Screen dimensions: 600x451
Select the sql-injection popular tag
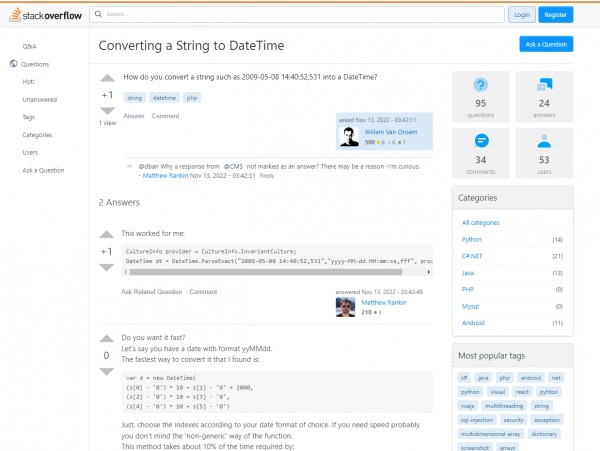click(478, 422)
